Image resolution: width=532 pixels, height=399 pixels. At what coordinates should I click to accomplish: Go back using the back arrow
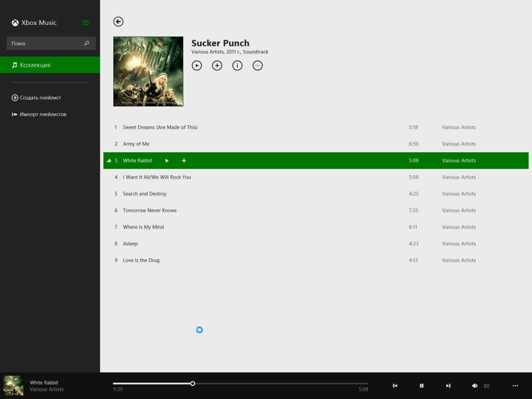click(x=118, y=22)
